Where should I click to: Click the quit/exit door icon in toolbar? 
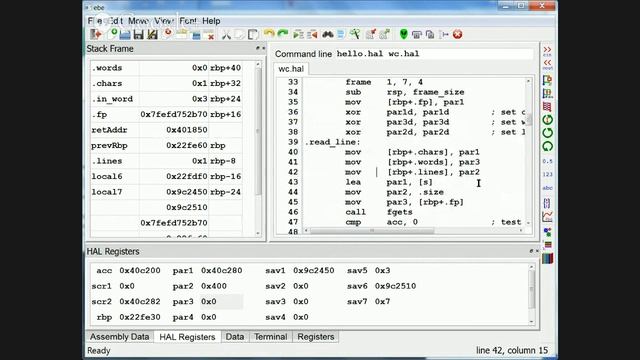[96, 35]
